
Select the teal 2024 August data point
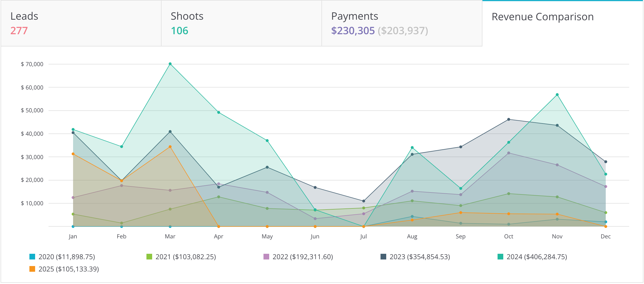pos(412,148)
